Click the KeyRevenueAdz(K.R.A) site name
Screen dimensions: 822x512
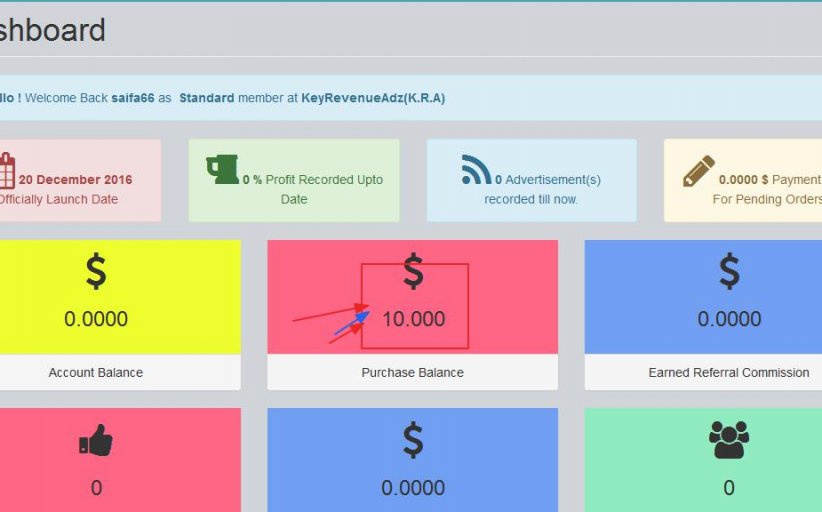[373, 98]
